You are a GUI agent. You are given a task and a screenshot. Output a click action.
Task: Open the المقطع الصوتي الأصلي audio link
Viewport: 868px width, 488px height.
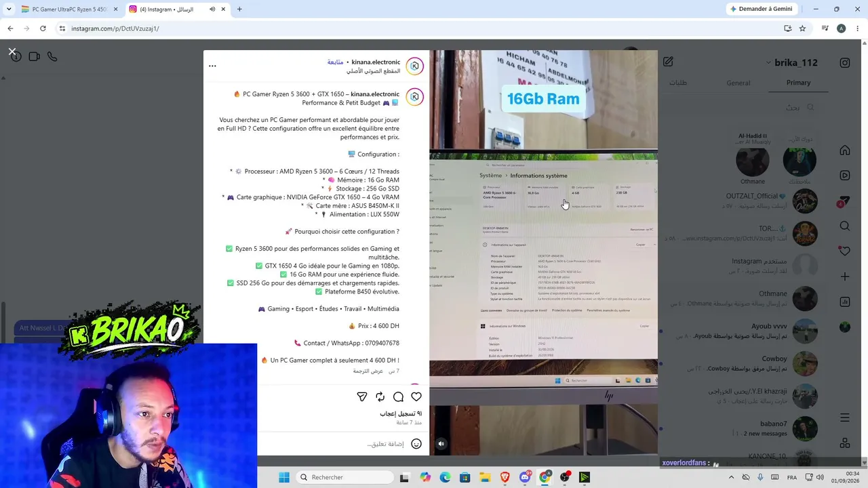click(373, 71)
